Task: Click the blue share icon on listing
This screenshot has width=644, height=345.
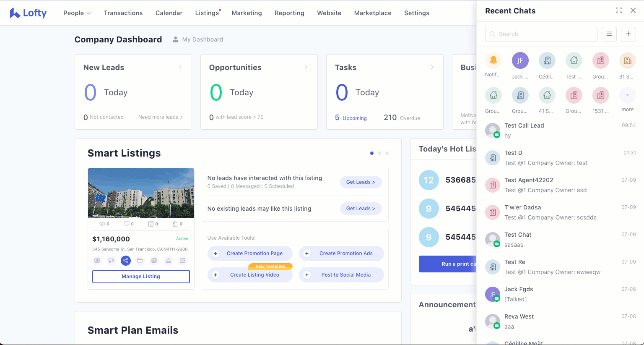Action: [x=126, y=261]
